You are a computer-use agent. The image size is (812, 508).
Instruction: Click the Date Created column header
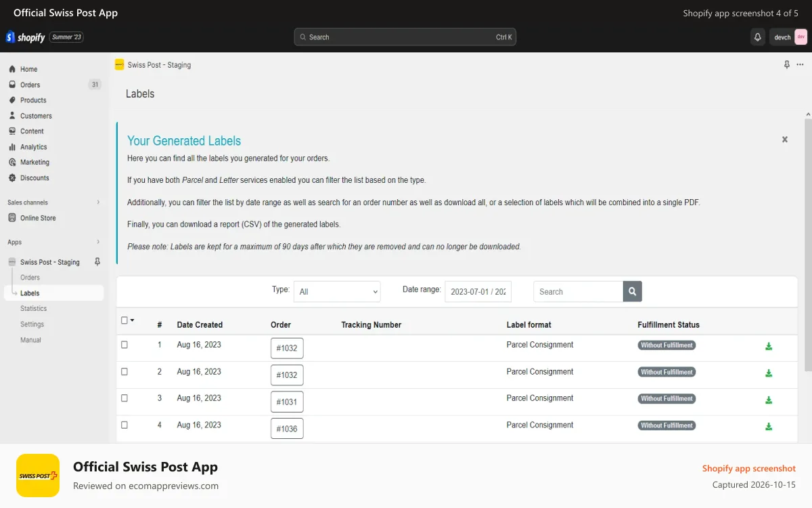tap(200, 325)
